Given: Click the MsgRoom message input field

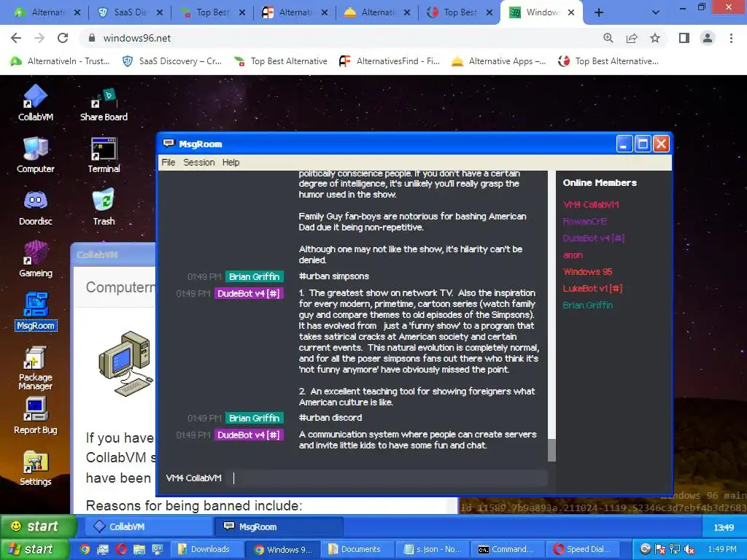Looking at the screenshot, I should [388, 478].
